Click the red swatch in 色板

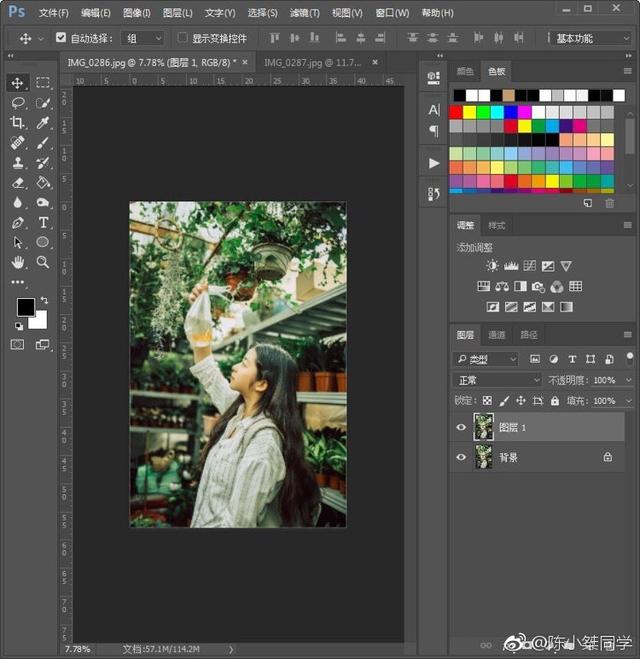coord(456,112)
